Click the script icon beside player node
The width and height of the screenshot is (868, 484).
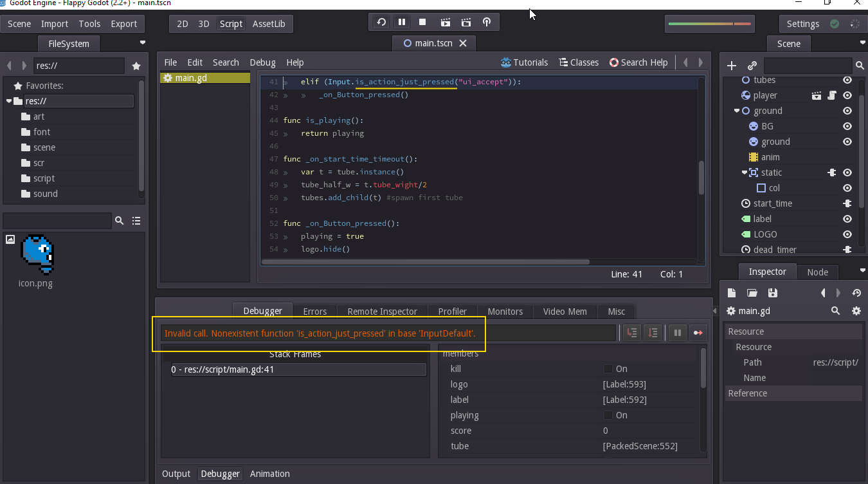[831, 95]
